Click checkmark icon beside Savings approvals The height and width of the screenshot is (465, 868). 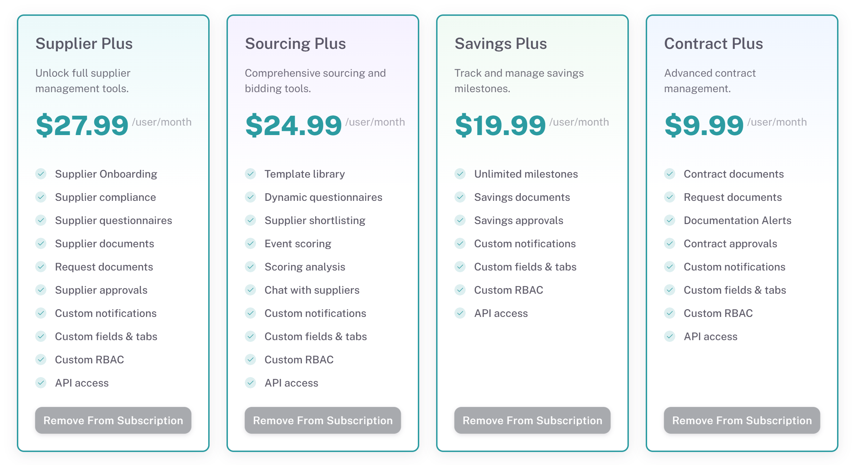pyautogui.click(x=460, y=220)
